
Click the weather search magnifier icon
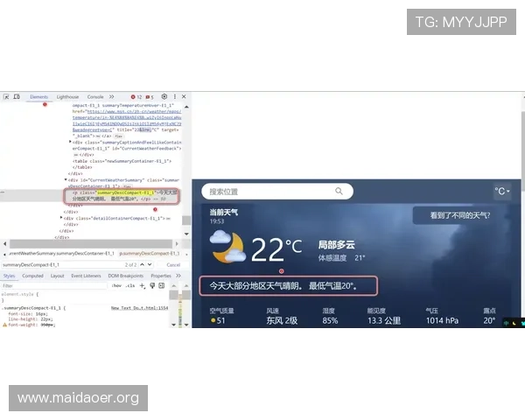pyautogui.click(x=339, y=192)
